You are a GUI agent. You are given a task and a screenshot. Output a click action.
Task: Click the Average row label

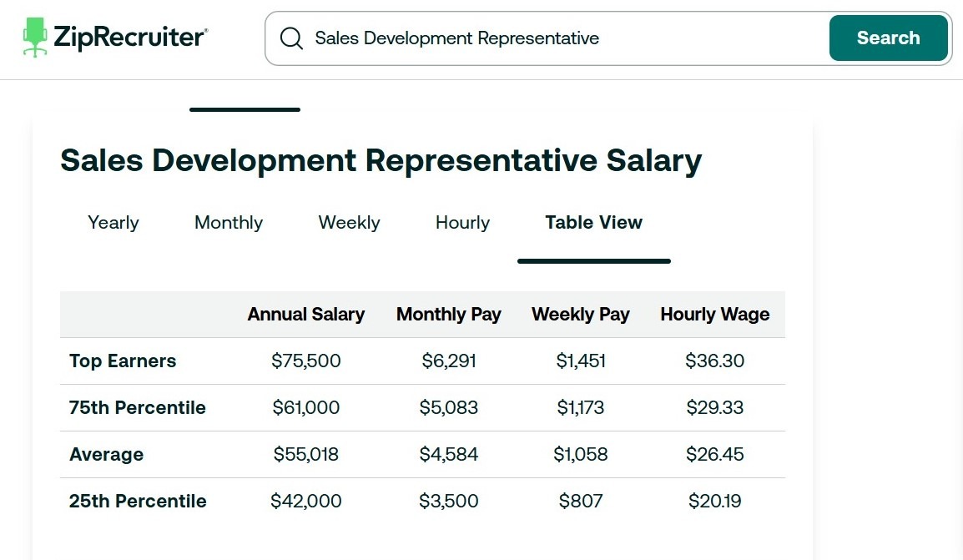pyautogui.click(x=107, y=455)
